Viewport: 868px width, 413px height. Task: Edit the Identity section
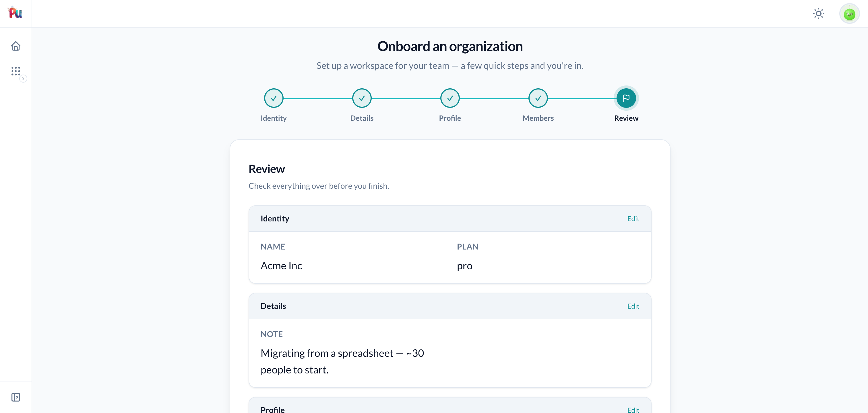[x=633, y=219]
